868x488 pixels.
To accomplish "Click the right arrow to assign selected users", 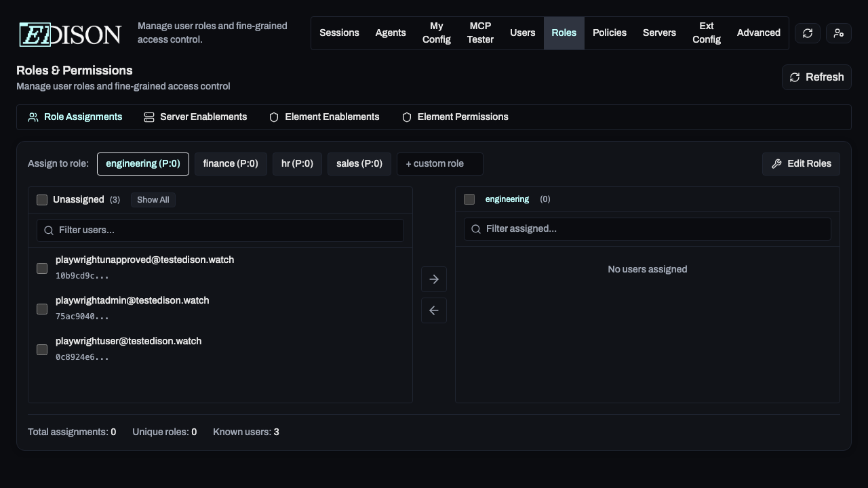I will [x=434, y=279].
